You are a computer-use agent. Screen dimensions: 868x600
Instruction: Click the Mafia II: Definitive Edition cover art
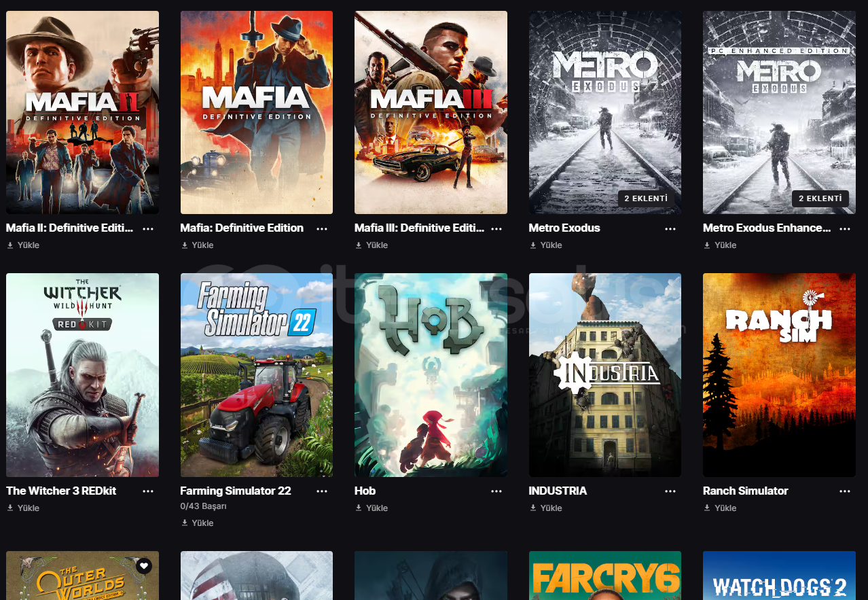pos(82,112)
